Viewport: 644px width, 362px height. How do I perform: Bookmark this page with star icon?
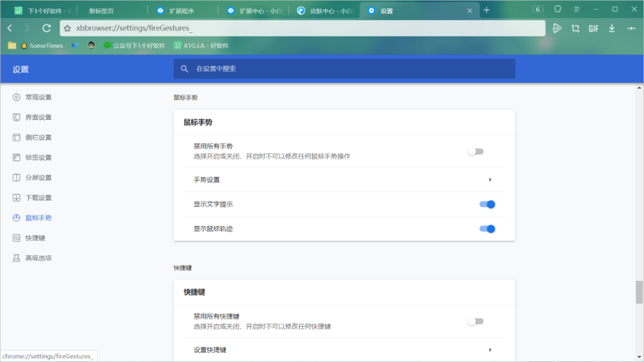click(x=67, y=28)
